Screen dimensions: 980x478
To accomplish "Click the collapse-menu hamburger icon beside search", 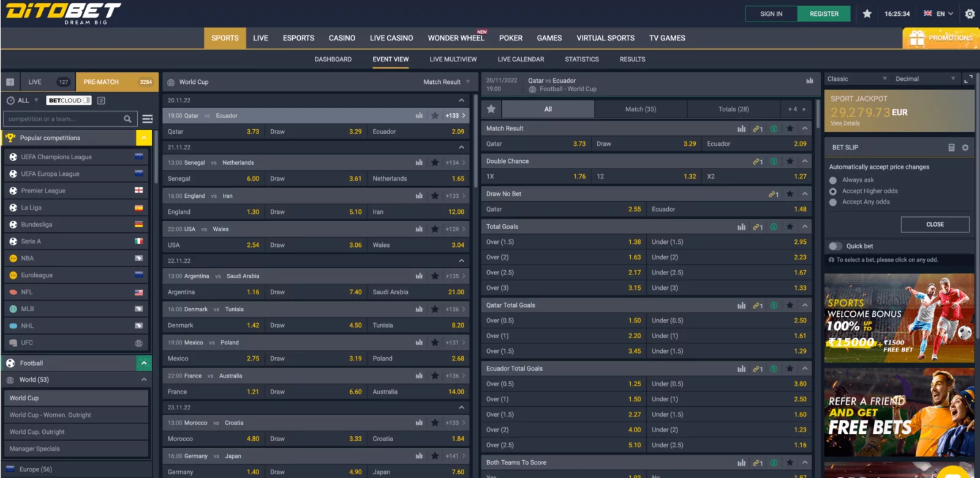I will point(148,119).
